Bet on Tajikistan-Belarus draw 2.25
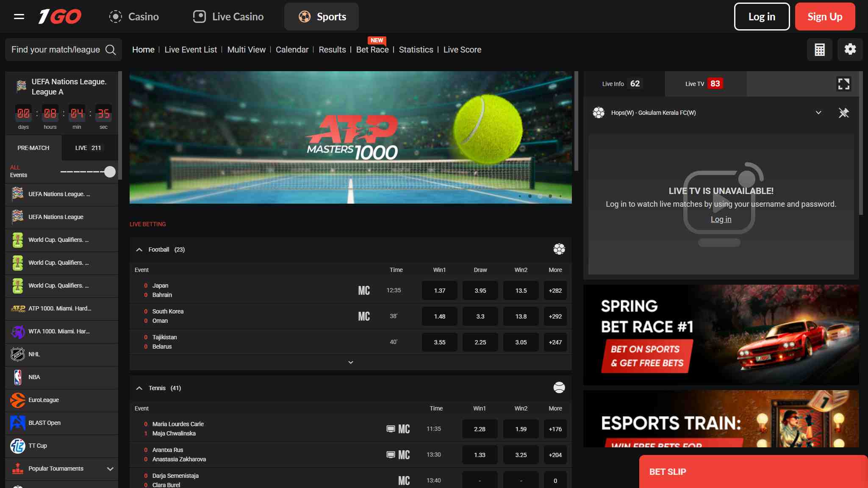Image resolution: width=868 pixels, height=488 pixels. pos(480,342)
